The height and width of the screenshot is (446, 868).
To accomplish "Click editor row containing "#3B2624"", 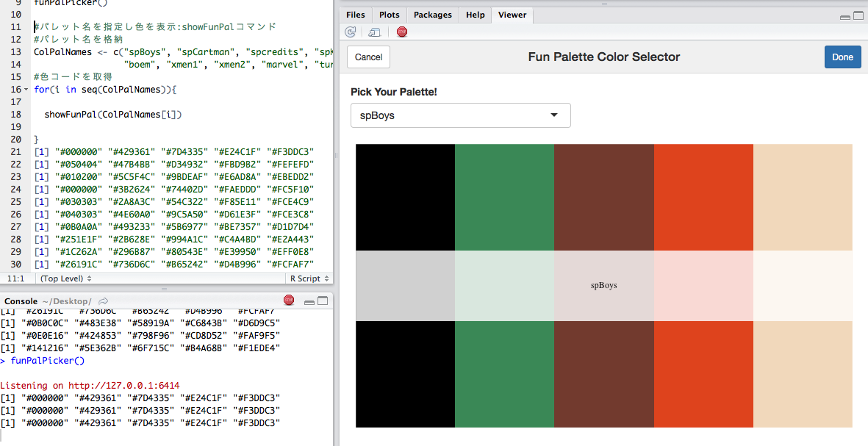I will pyautogui.click(x=174, y=189).
